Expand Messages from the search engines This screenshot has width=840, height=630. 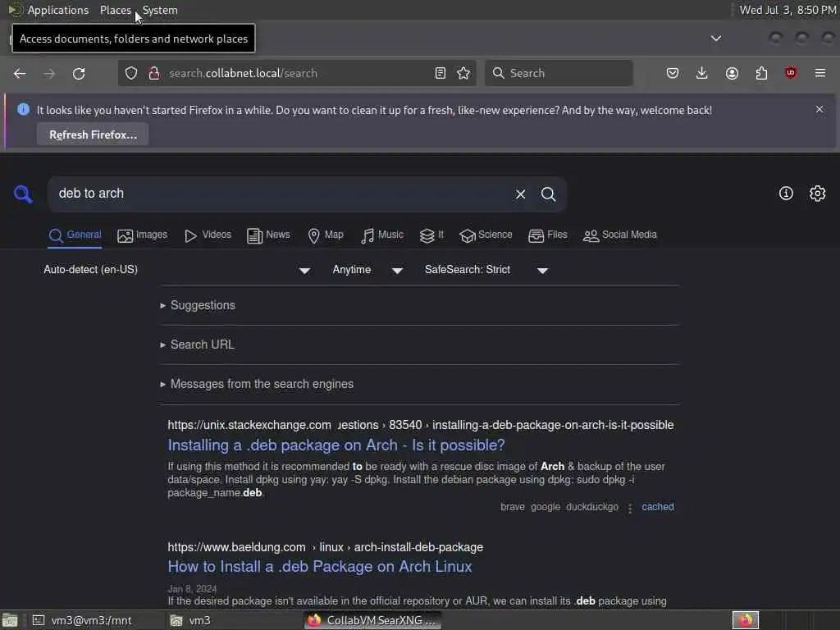(257, 384)
